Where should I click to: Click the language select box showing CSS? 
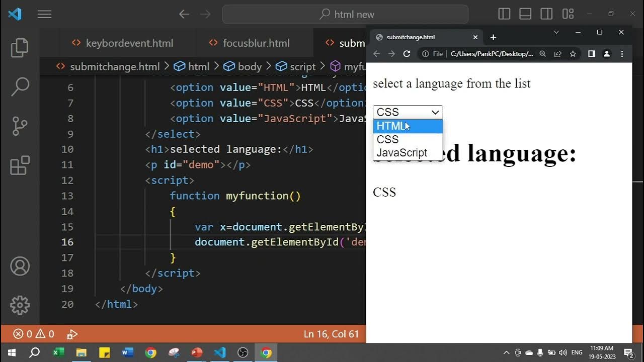(x=408, y=112)
